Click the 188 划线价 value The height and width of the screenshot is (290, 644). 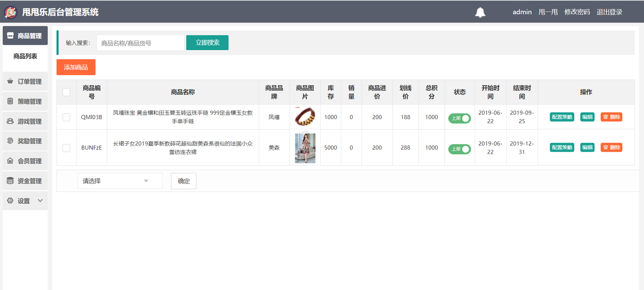tap(405, 117)
